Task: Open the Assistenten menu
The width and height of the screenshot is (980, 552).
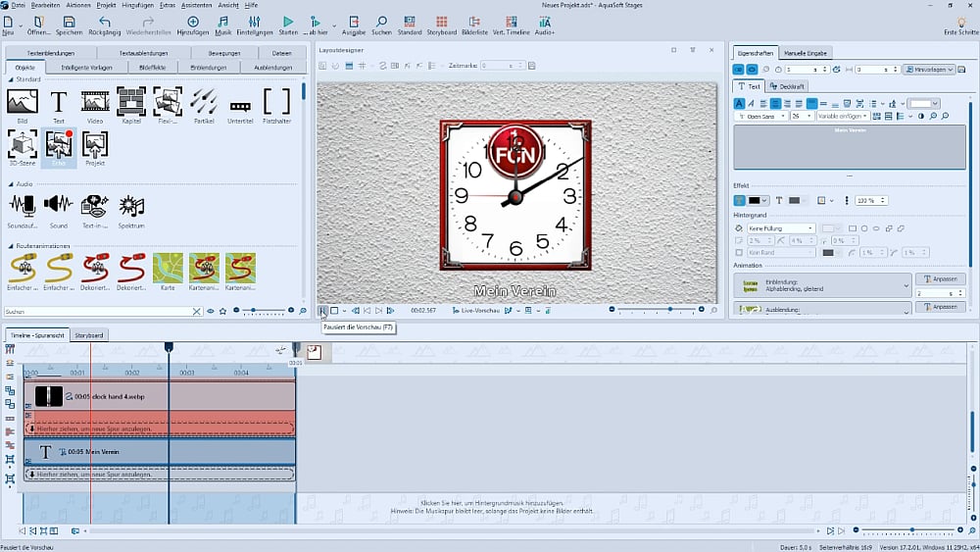Action: pyautogui.click(x=196, y=5)
